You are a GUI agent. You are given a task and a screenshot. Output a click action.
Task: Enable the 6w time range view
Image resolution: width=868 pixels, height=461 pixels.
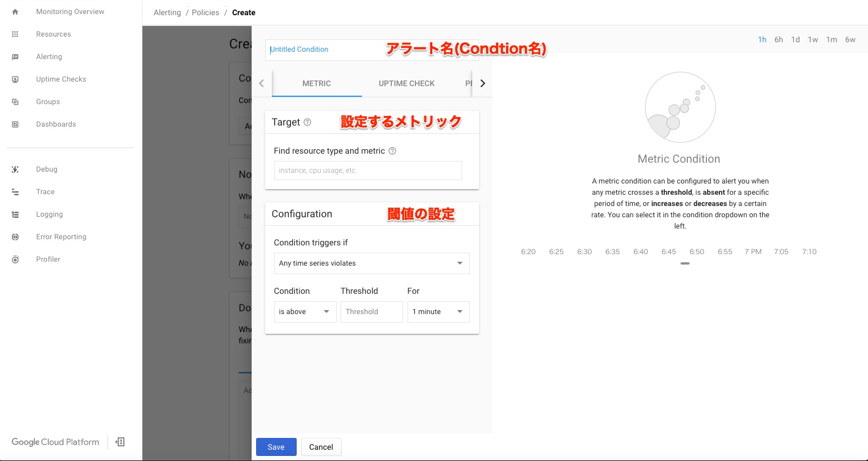(851, 39)
